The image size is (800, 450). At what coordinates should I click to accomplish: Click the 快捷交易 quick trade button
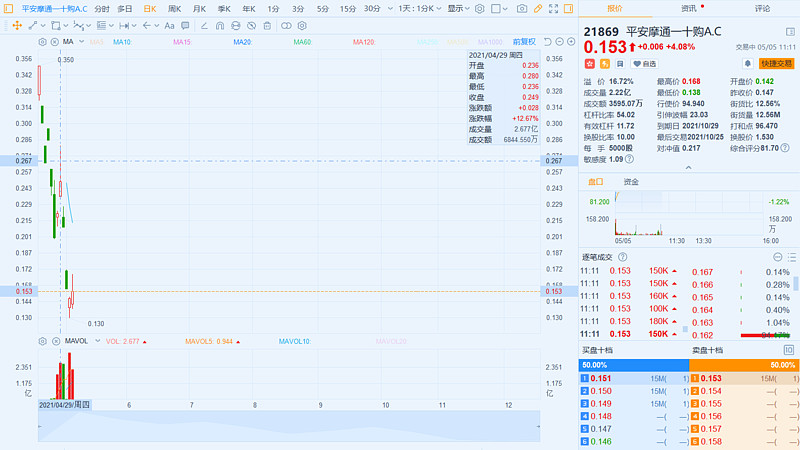[776, 63]
